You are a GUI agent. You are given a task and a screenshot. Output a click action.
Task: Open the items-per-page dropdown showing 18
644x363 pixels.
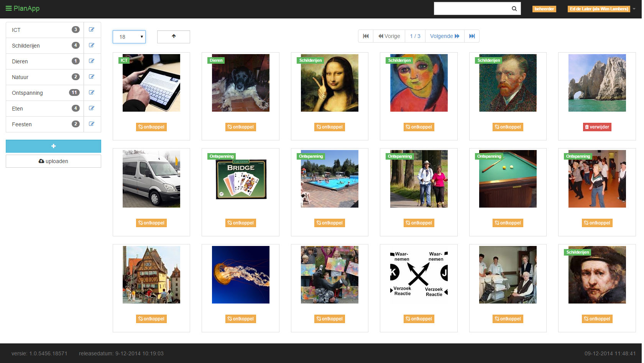click(129, 37)
